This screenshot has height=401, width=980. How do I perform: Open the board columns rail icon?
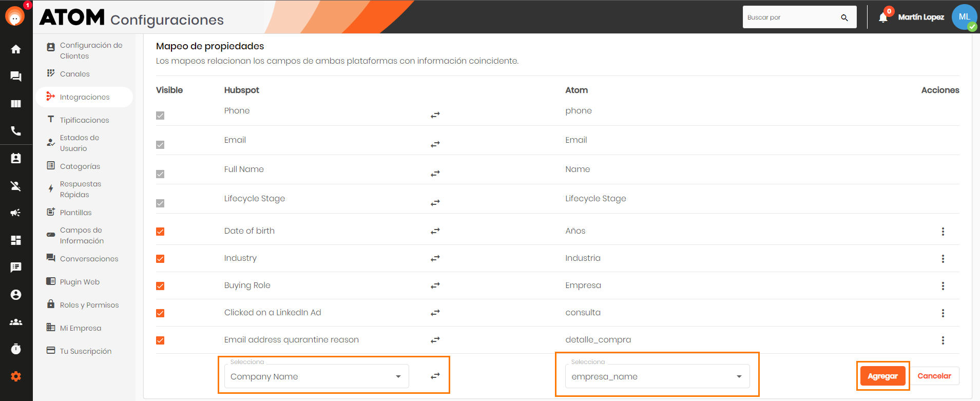pyautogui.click(x=16, y=104)
